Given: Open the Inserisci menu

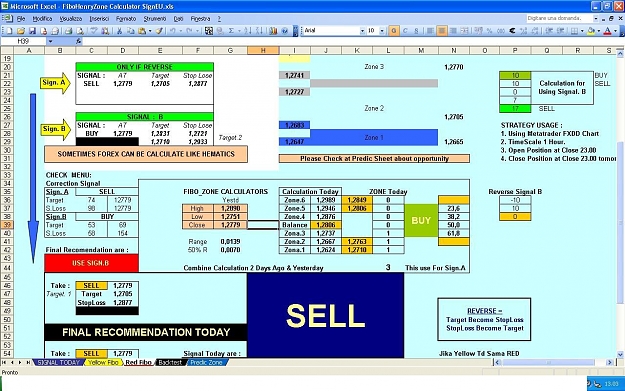Looking at the screenshot, I should 99,19.
